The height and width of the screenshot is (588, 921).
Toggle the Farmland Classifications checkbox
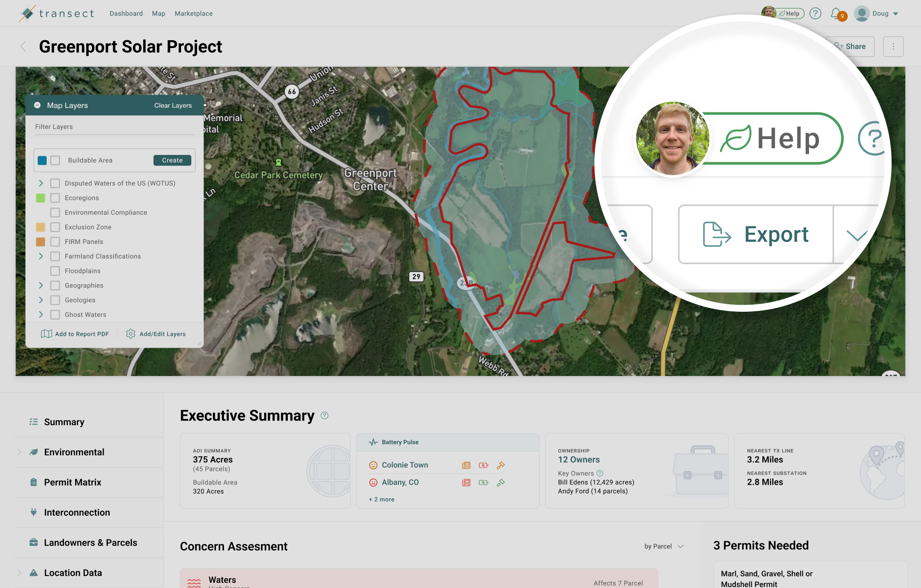pos(55,256)
